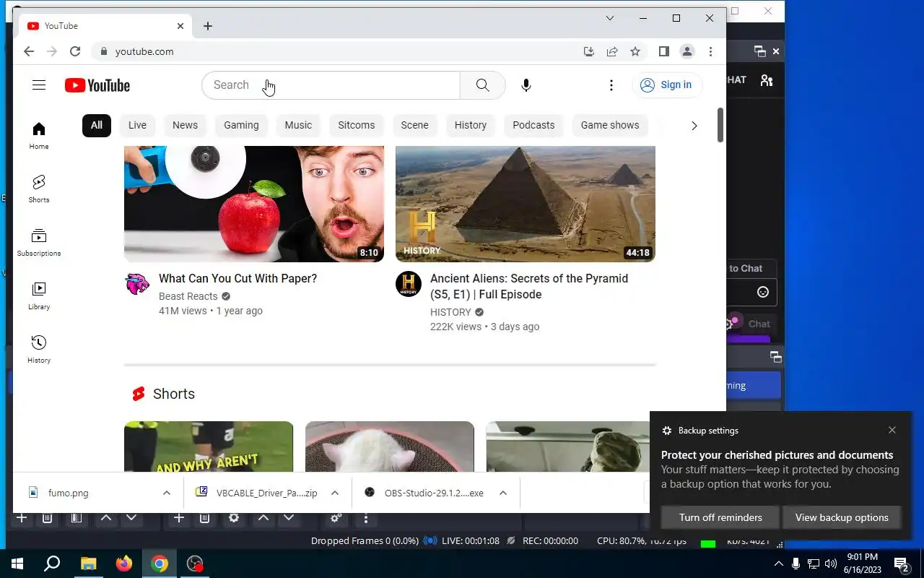924x578 pixels.
Task: Select the Scene category chip
Action: tap(414, 125)
